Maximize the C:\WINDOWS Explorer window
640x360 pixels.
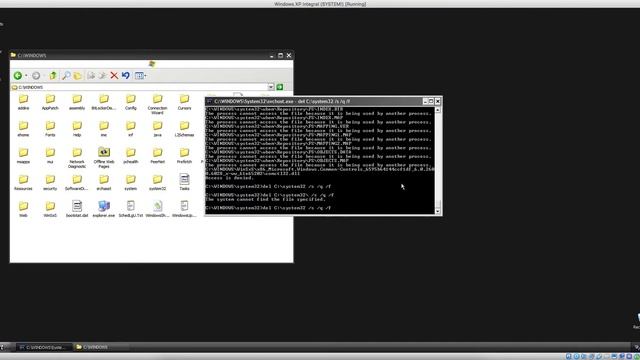point(280,56)
